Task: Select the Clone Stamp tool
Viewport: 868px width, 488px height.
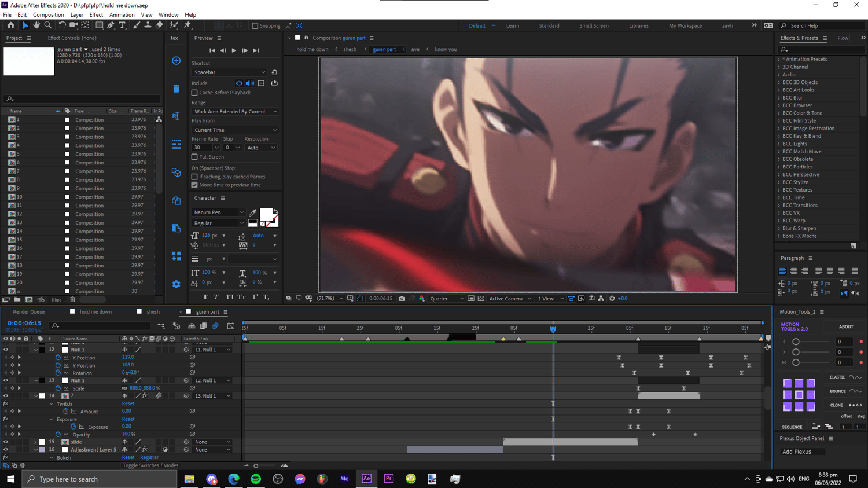Action: pyautogui.click(x=148, y=25)
